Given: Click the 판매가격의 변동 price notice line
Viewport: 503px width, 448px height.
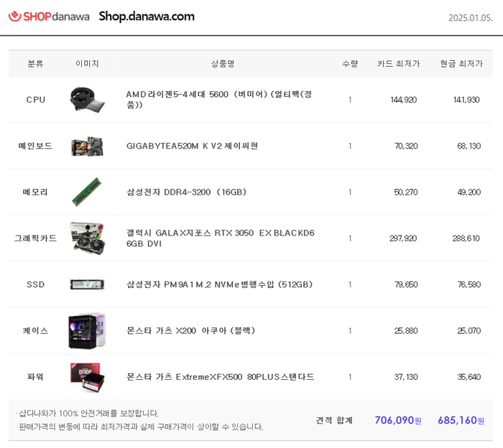Looking at the screenshot, I should [139, 426].
